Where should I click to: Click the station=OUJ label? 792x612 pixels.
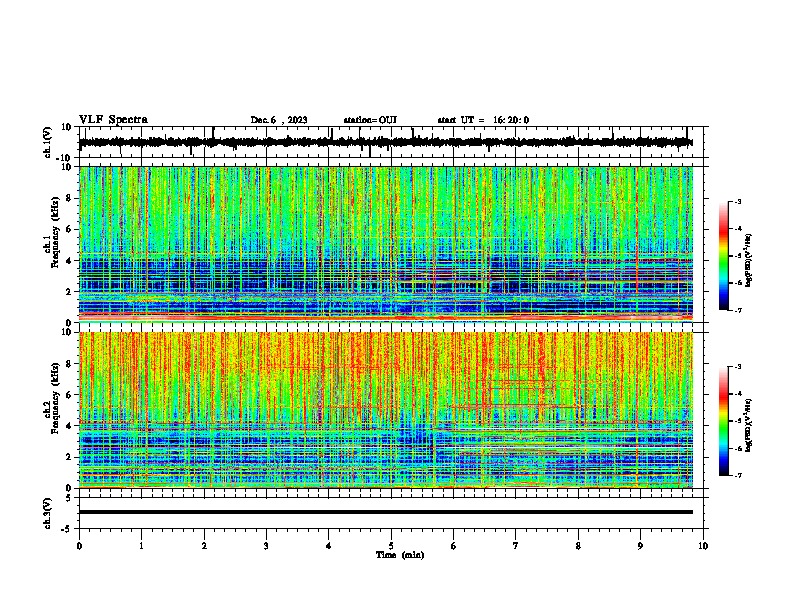pyautogui.click(x=370, y=120)
